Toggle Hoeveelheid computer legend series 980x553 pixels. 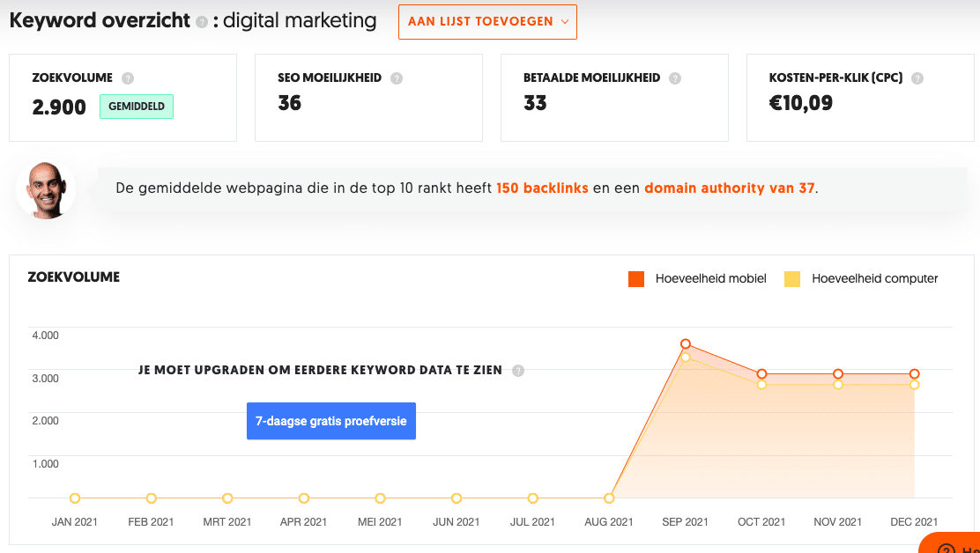(861, 279)
